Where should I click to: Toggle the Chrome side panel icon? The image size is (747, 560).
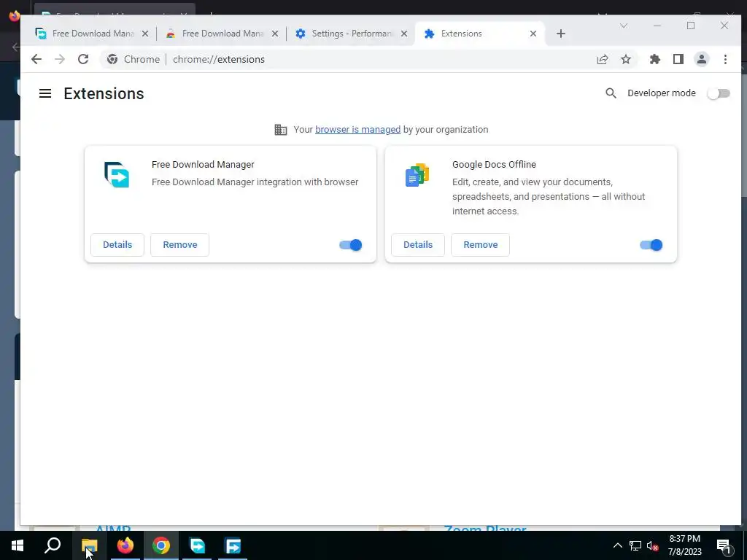678,60
